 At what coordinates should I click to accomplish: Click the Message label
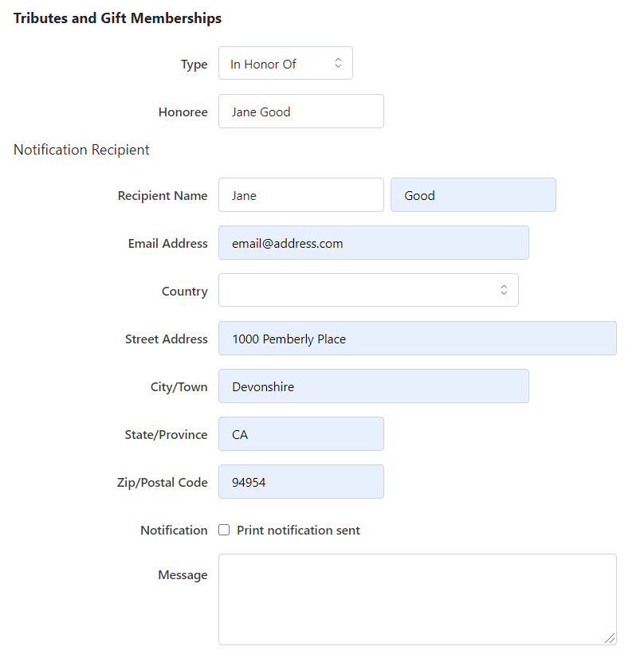183,575
